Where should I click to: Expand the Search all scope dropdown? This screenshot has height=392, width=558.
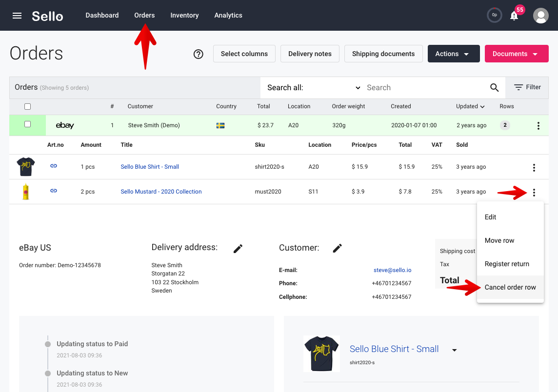click(314, 87)
